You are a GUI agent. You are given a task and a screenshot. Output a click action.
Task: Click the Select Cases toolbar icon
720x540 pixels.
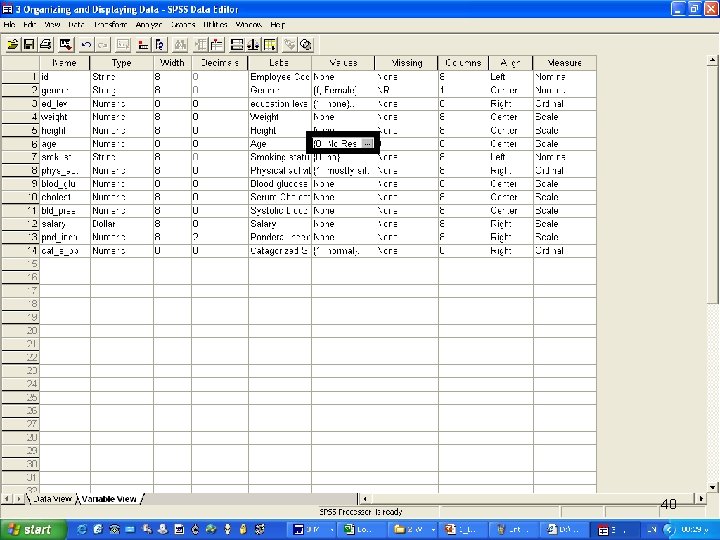point(270,45)
